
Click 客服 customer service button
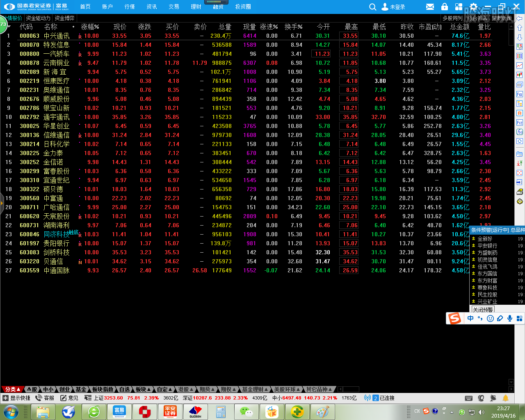pyautogui.click(x=45, y=398)
